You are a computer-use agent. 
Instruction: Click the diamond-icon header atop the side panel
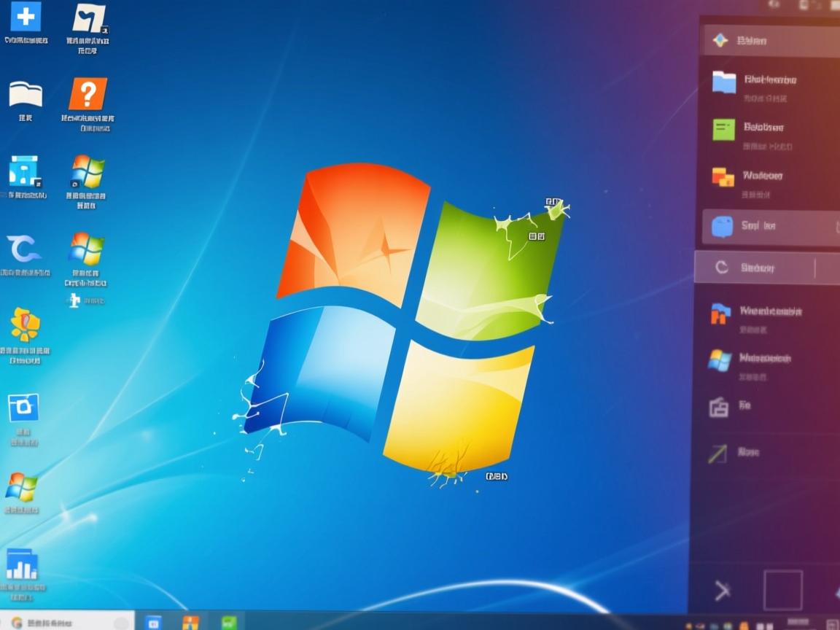pos(769,41)
